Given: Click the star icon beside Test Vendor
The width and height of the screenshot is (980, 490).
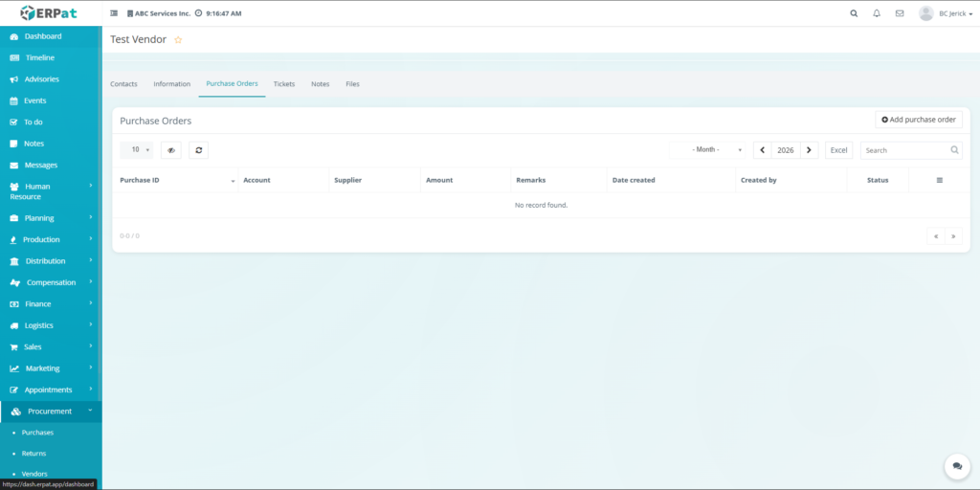Looking at the screenshot, I should [x=178, y=40].
